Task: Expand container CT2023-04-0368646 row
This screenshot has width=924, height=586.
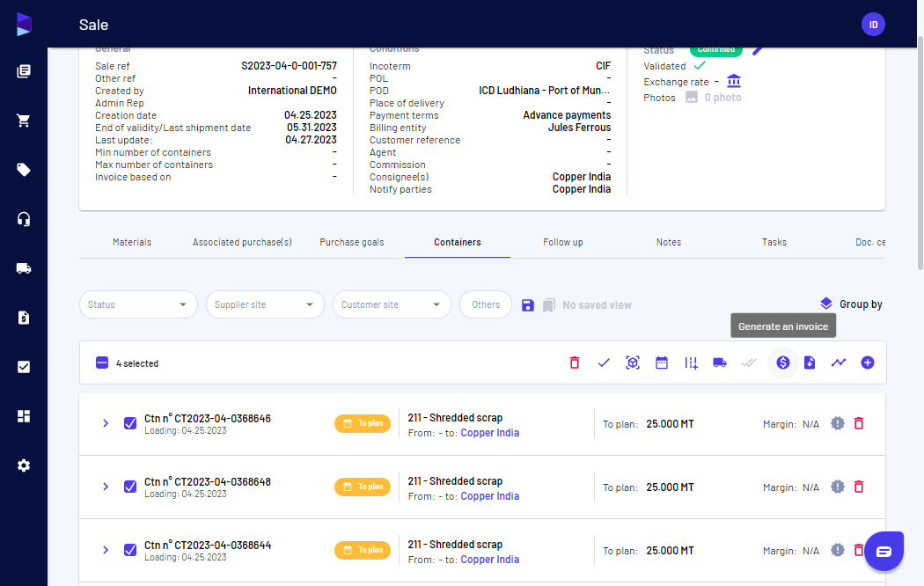Action: click(x=106, y=423)
